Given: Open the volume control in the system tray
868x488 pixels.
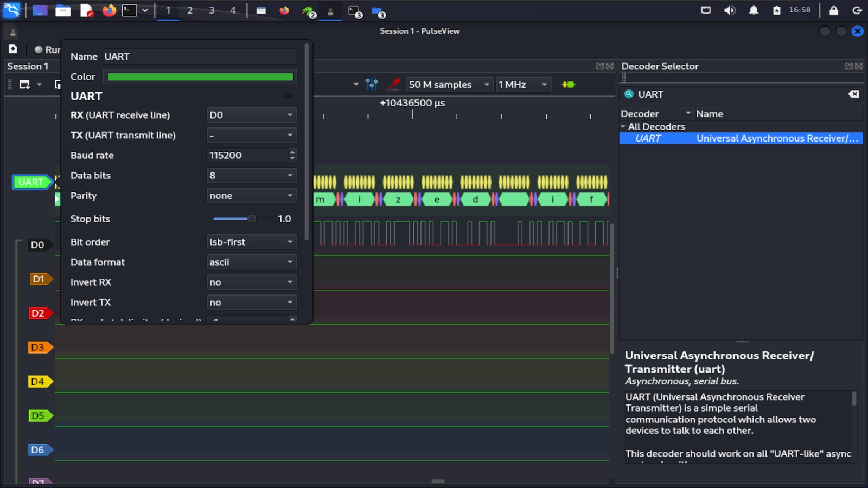Looking at the screenshot, I should (730, 10).
